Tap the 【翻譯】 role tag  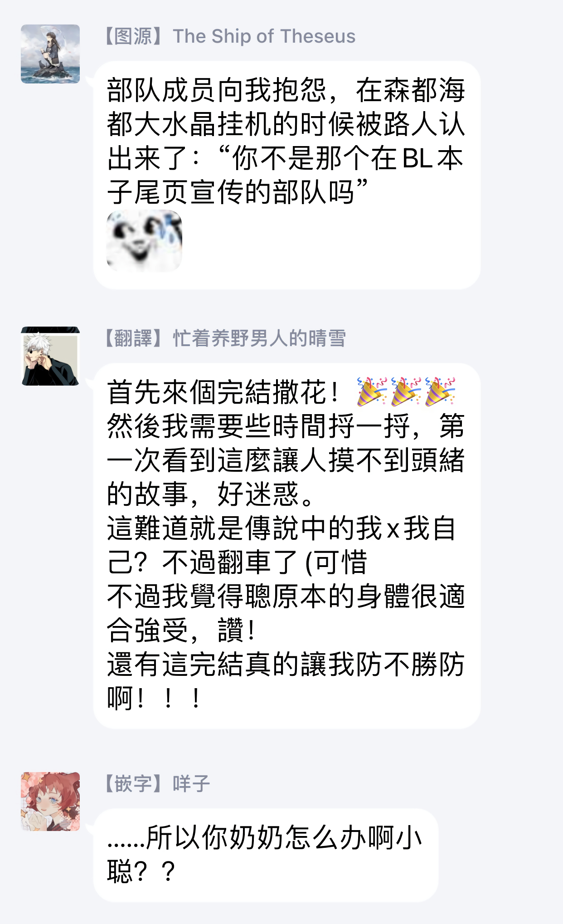(x=134, y=338)
